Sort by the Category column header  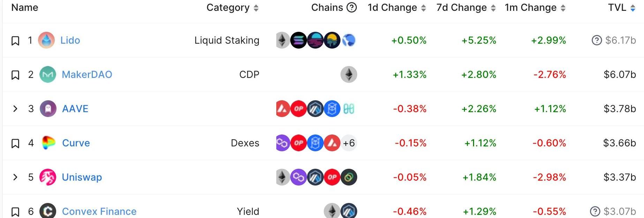point(232,8)
